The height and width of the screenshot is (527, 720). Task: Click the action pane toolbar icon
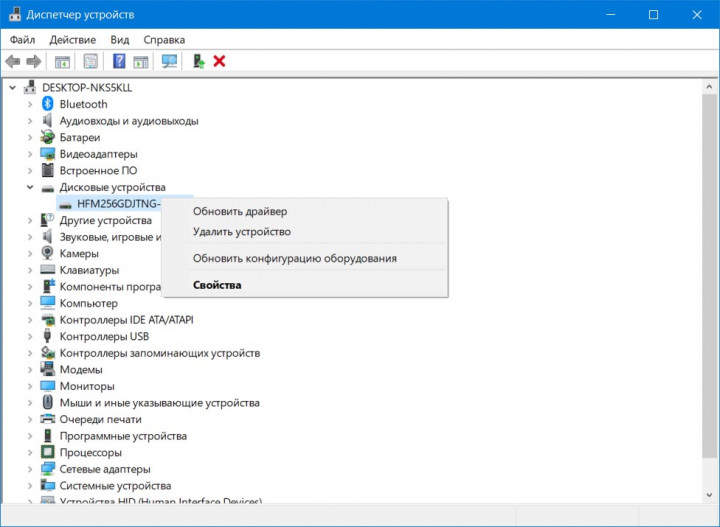[x=141, y=61]
